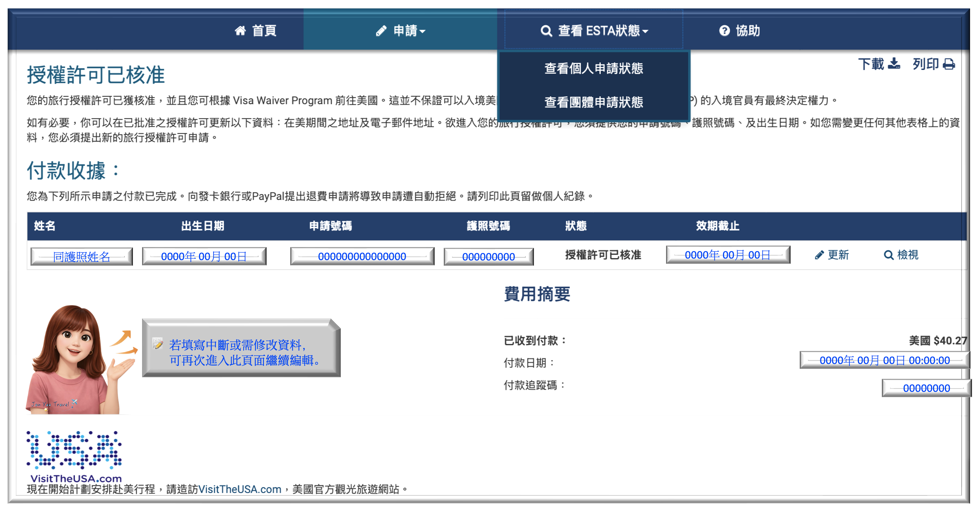The width and height of the screenshot is (980, 511).
Task: Click the magnifier icon beside 查看 ESTA狀態
Action: [546, 31]
